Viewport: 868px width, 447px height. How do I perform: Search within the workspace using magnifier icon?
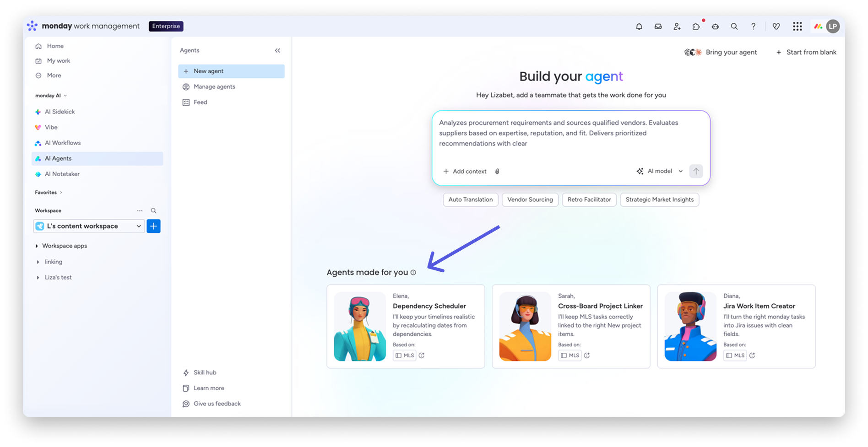(x=153, y=210)
